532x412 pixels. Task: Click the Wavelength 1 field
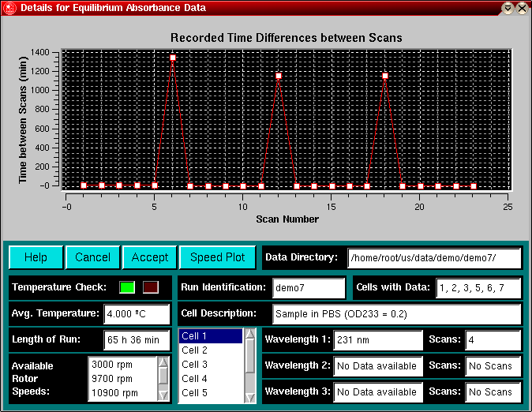click(378, 339)
